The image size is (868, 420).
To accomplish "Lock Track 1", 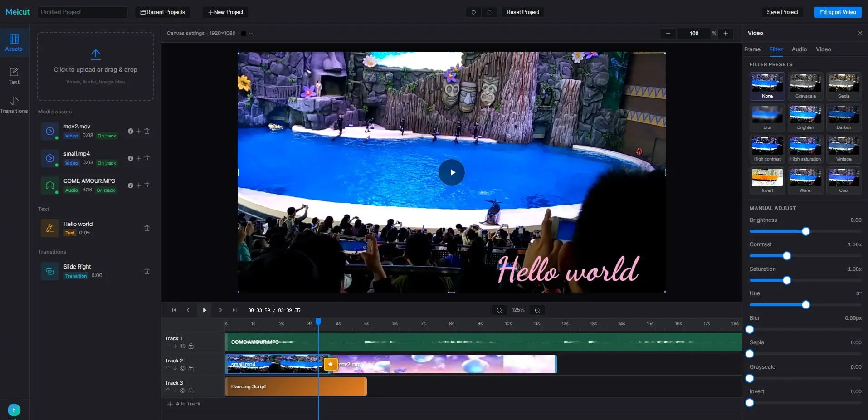I will (191, 346).
